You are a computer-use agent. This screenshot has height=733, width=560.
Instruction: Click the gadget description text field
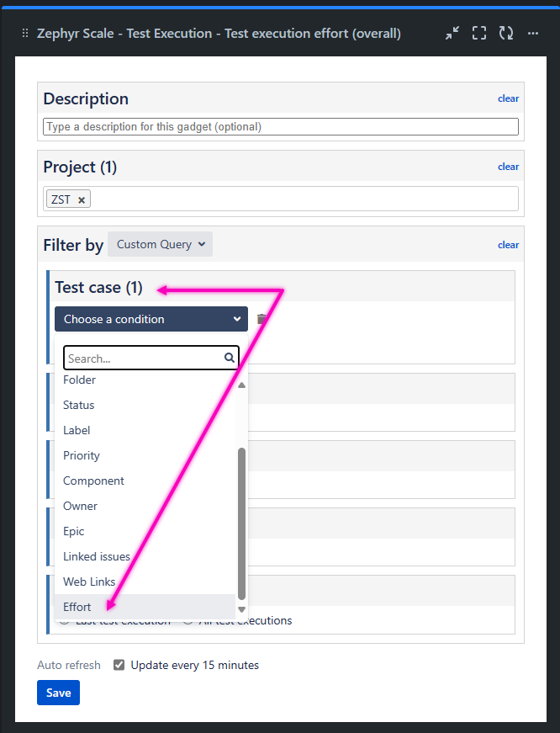(x=281, y=127)
